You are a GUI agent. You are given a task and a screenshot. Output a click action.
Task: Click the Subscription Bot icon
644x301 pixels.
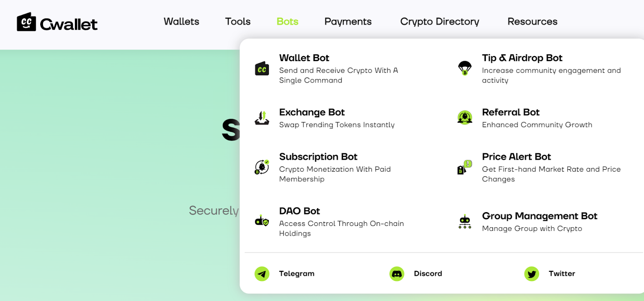point(262,167)
